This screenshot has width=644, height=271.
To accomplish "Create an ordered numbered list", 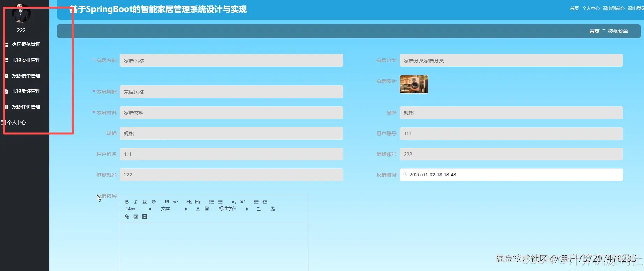I will point(212,202).
